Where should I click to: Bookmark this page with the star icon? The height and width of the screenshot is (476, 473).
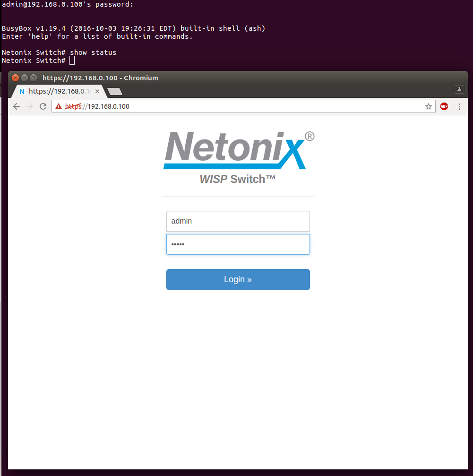point(429,106)
